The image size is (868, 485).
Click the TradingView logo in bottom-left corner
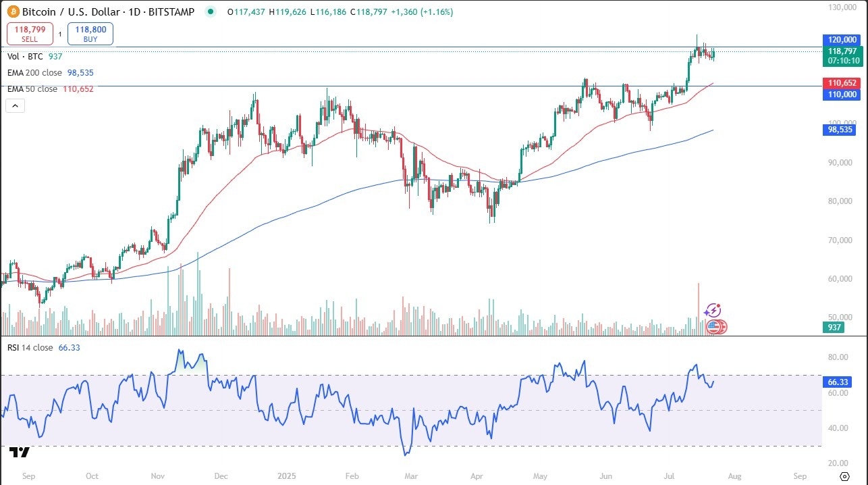[x=19, y=453]
